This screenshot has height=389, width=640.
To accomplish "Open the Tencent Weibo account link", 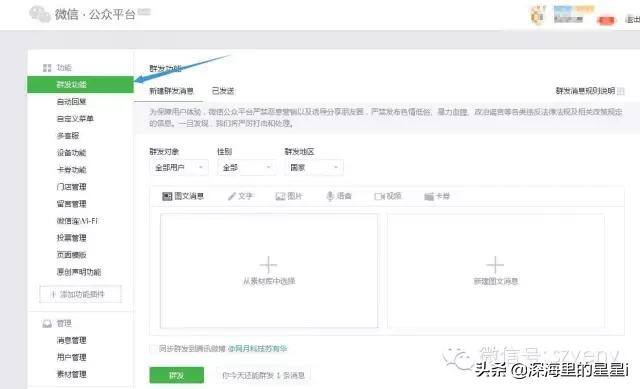I will [x=258, y=349].
